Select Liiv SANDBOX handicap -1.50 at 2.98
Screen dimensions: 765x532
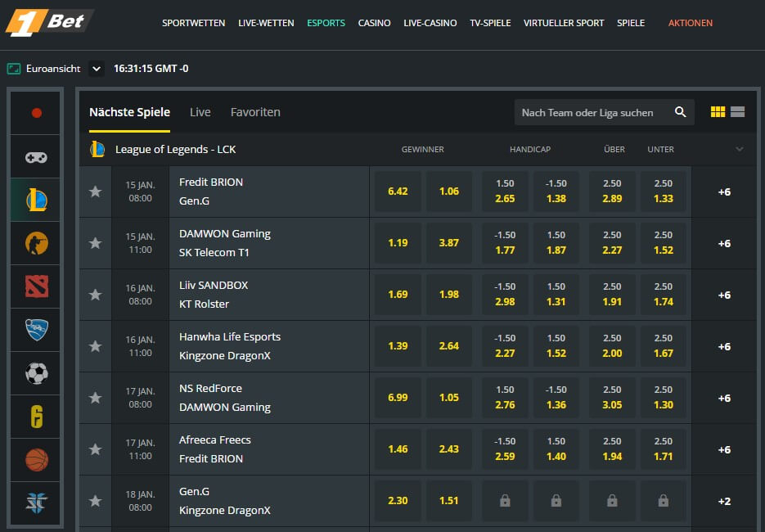(505, 295)
